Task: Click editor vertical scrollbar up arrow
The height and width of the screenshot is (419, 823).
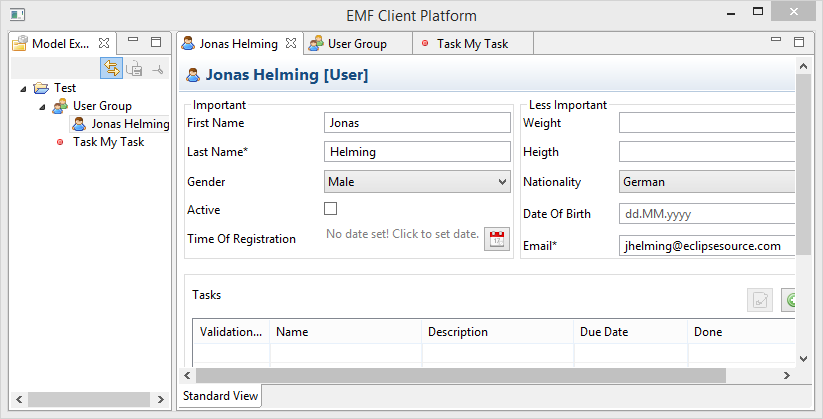Action: point(804,66)
